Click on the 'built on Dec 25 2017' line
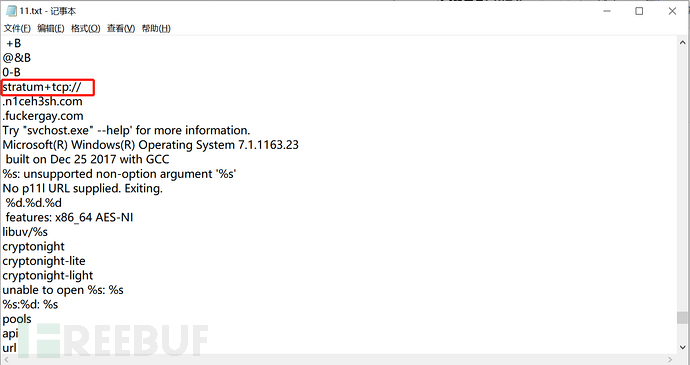 point(87,159)
